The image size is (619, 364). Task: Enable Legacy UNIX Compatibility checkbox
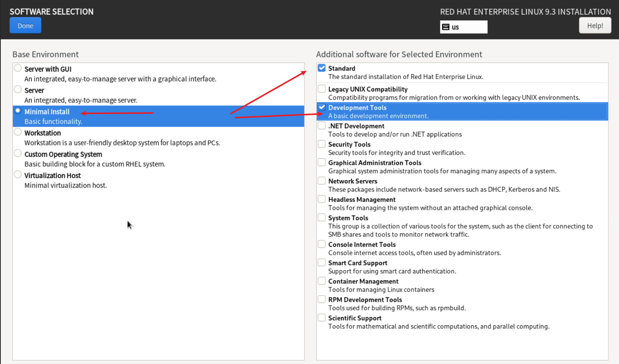[x=321, y=89]
